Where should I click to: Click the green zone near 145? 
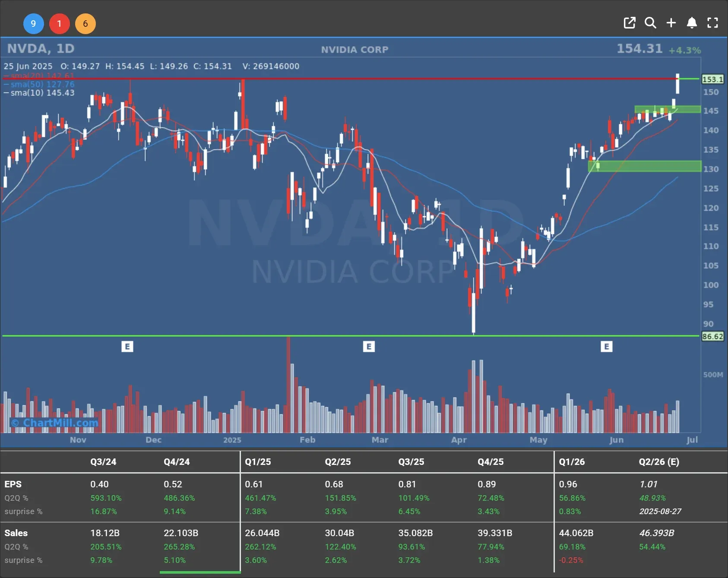coord(668,110)
